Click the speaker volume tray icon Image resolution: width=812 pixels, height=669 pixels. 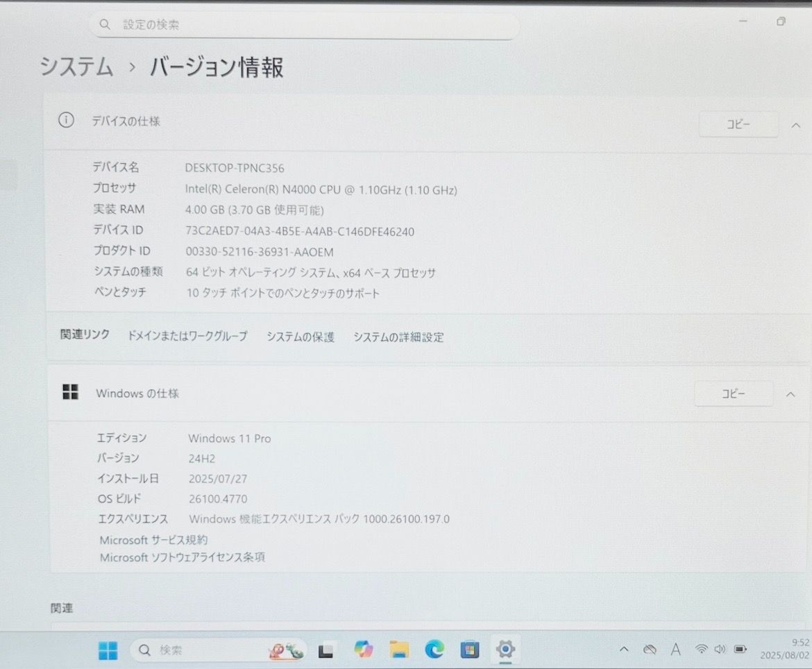pyautogui.click(x=720, y=649)
